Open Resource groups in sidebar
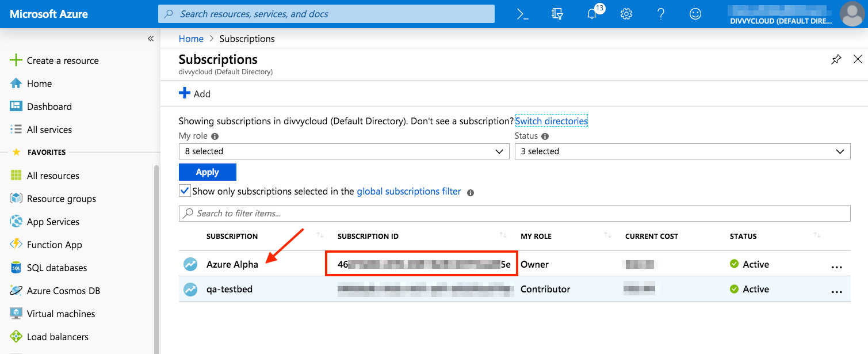868x354 pixels. click(62, 199)
